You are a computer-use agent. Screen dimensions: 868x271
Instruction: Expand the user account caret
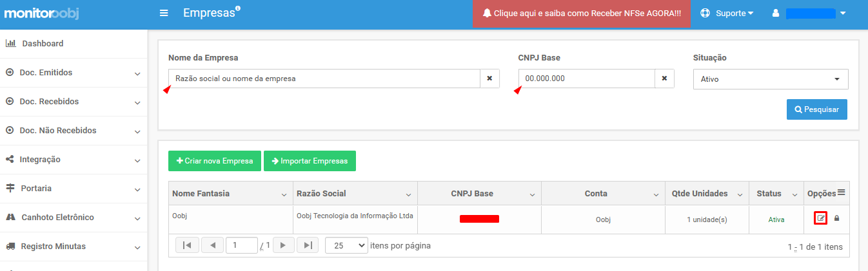coord(843,13)
